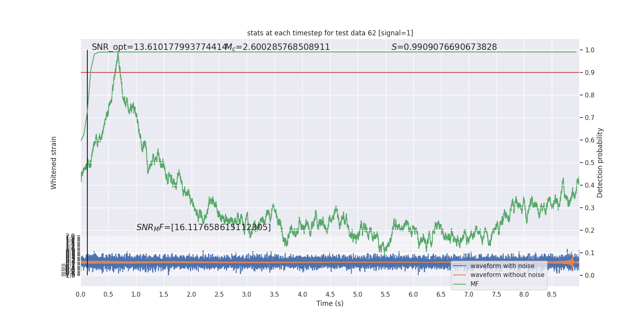The image size is (644, 322).
Task: Click right-axis tick label 0.2
Action: point(590,231)
